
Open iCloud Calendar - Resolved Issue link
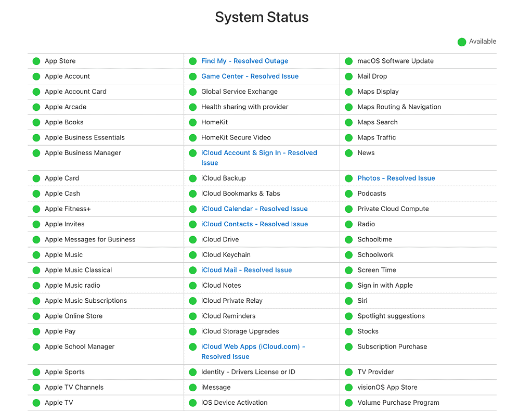click(x=254, y=209)
